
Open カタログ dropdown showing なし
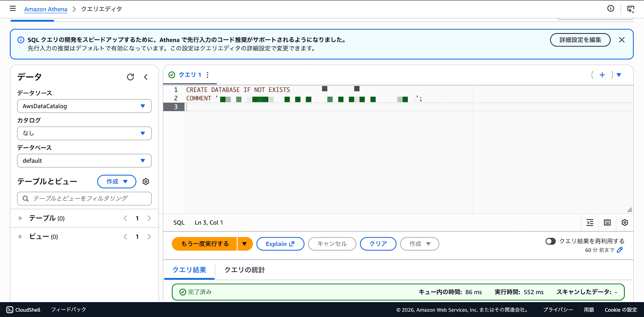coord(84,133)
